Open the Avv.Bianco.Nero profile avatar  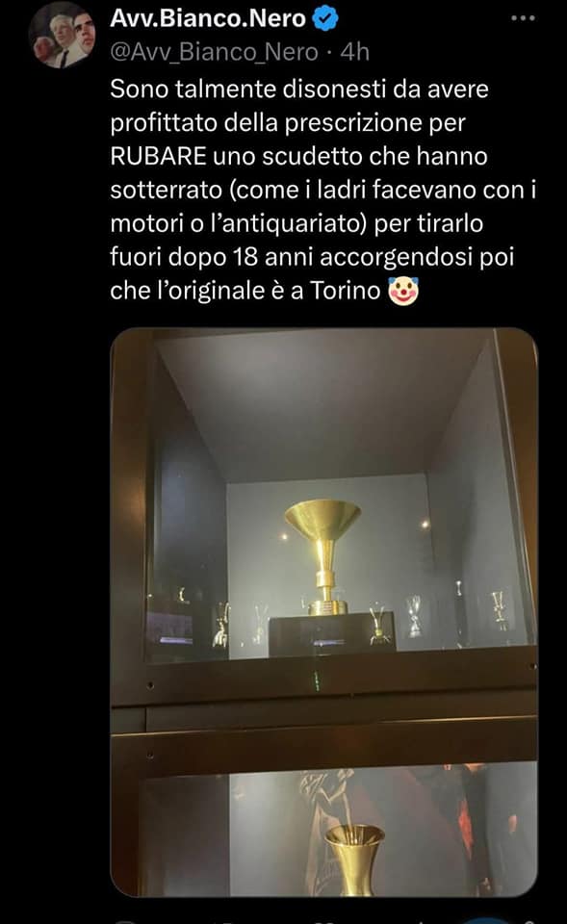tap(62, 36)
